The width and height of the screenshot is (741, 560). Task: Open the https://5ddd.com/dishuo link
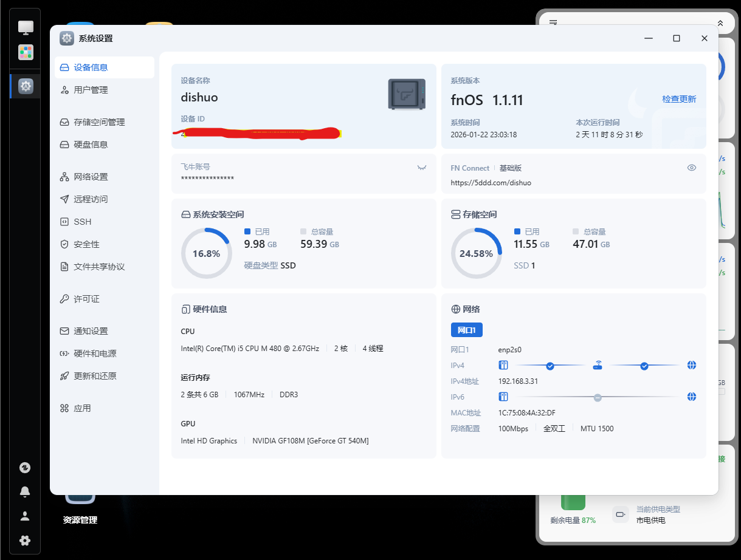(491, 182)
